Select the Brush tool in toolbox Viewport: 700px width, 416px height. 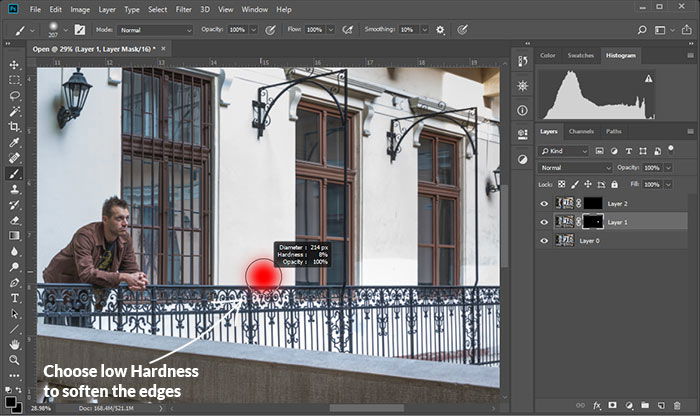coord(14,174)
